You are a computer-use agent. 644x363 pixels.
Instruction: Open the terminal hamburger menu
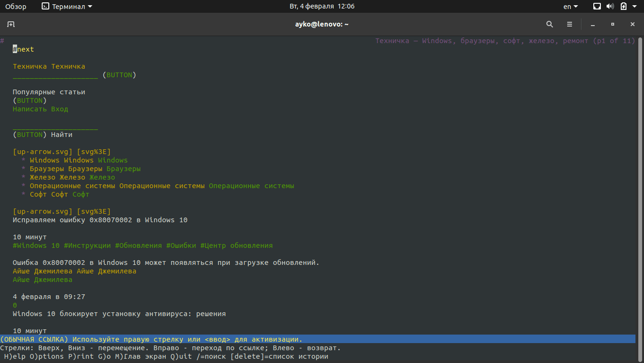(570, 24)
